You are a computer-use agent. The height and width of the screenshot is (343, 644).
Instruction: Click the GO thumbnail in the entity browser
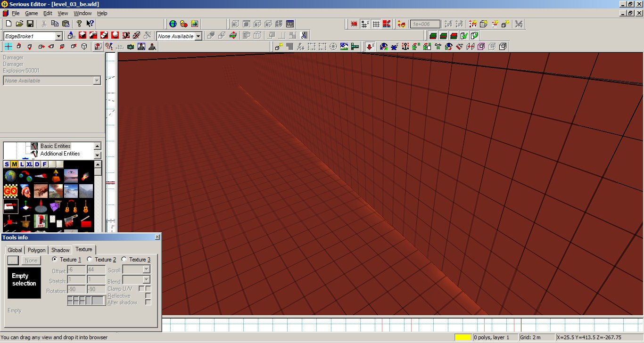(x=10, y=191)
